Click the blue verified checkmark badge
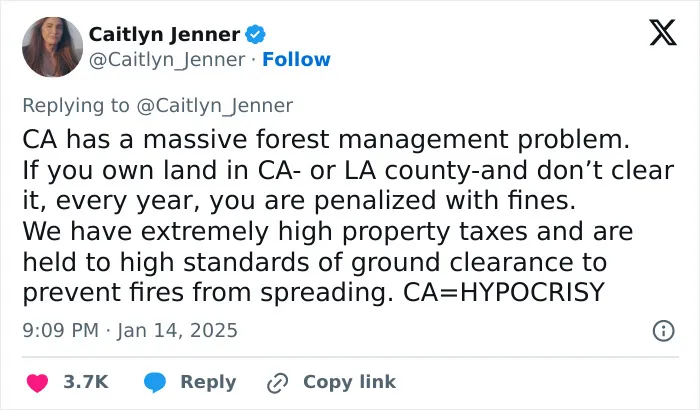 point(256,34)
